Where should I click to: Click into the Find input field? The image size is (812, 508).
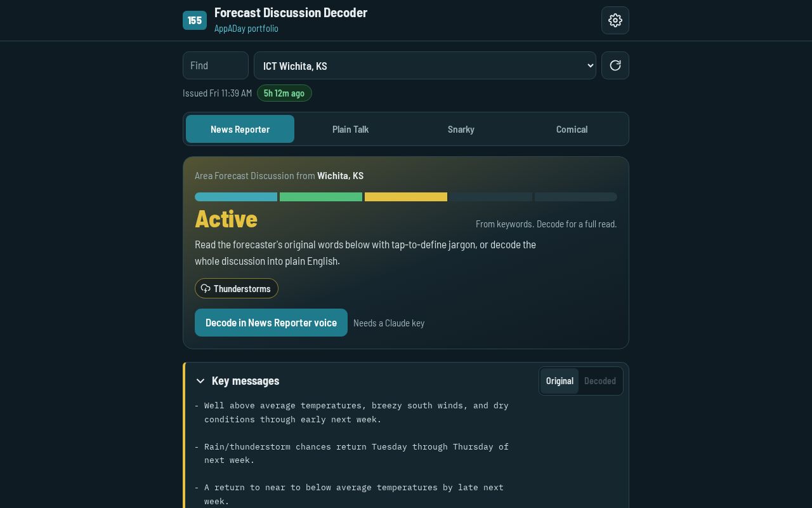[x=216, y=65]
